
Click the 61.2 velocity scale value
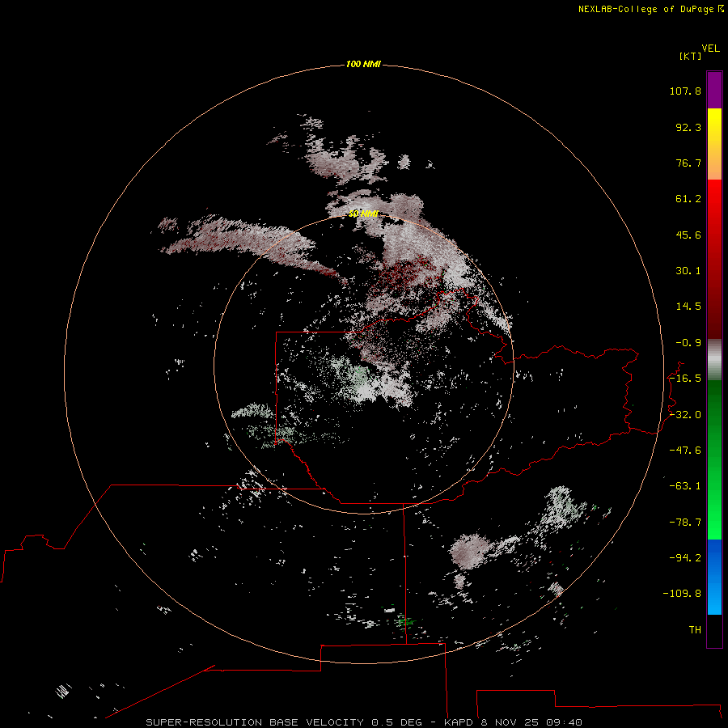(x=688, y=199)
